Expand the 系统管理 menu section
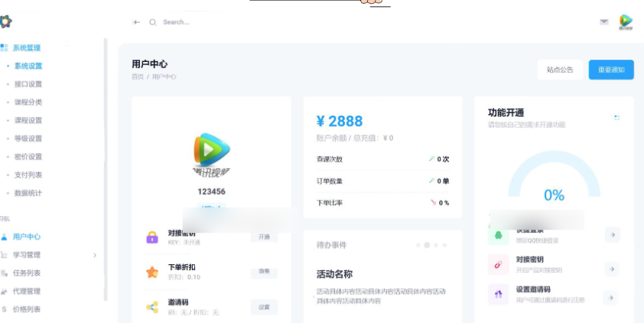644x330 pixels. [26, 47]
